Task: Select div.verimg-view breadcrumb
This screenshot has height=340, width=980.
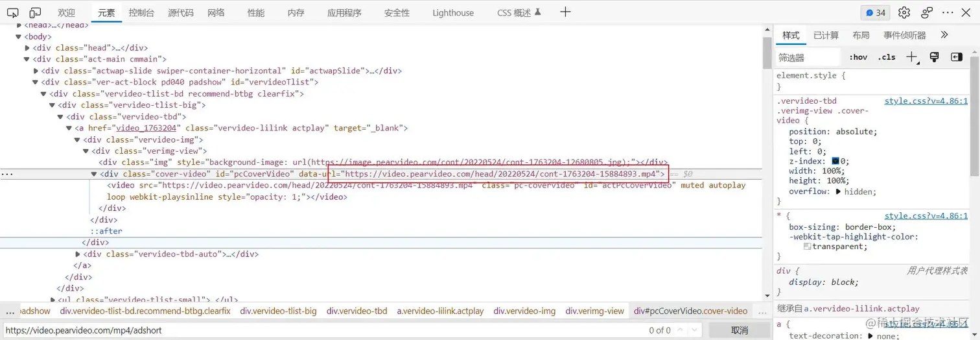Action: click(594, 311)
